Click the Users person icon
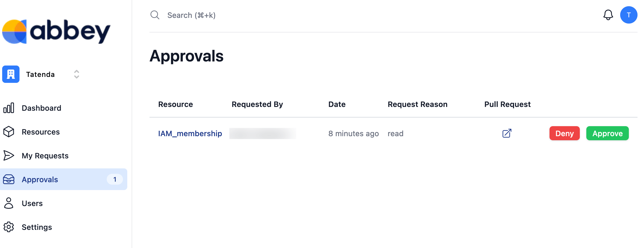Image resolution: width=644 pixels, height=248 pixels. [x=9, y=203]
